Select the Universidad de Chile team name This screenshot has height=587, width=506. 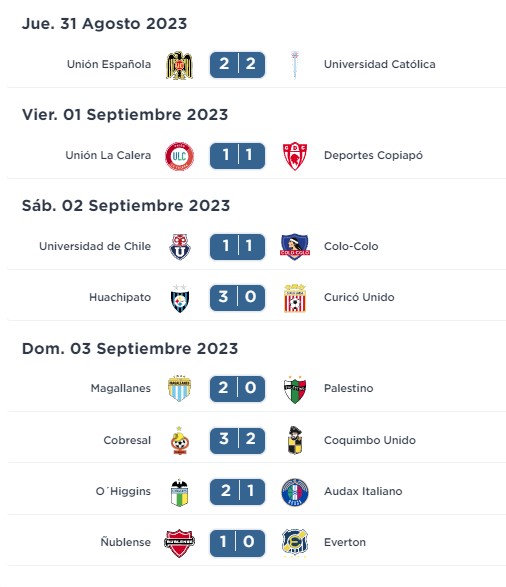pyautogui.click(x=95, y=246)
